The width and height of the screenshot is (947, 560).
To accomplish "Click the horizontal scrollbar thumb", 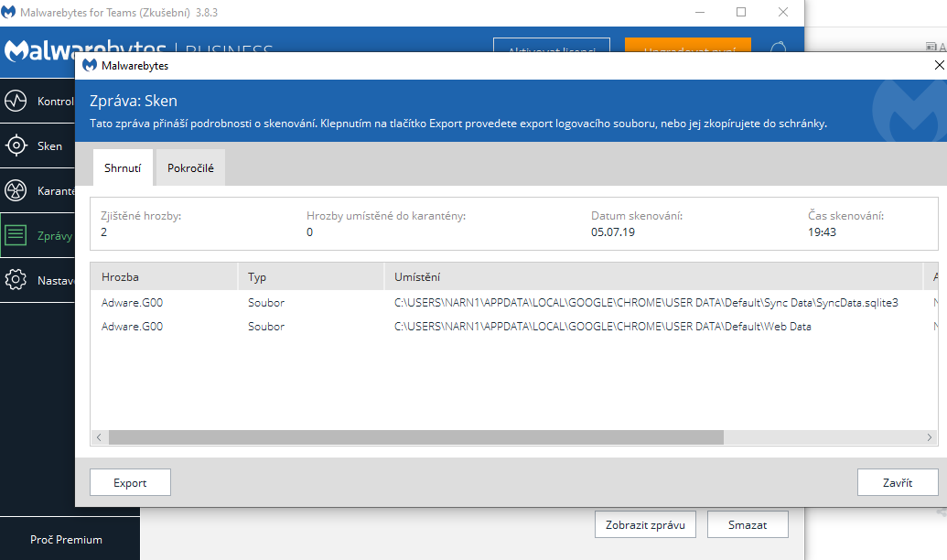I will (416, 437).
